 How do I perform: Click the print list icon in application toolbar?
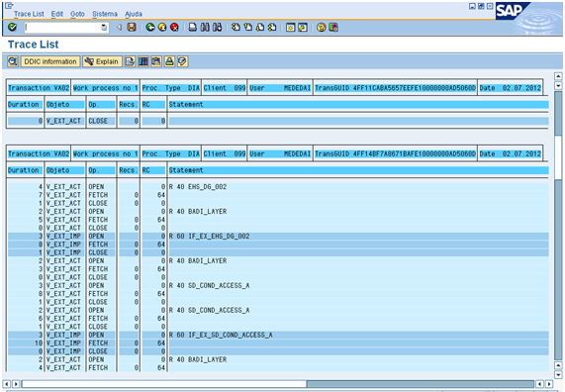[169, 61]
